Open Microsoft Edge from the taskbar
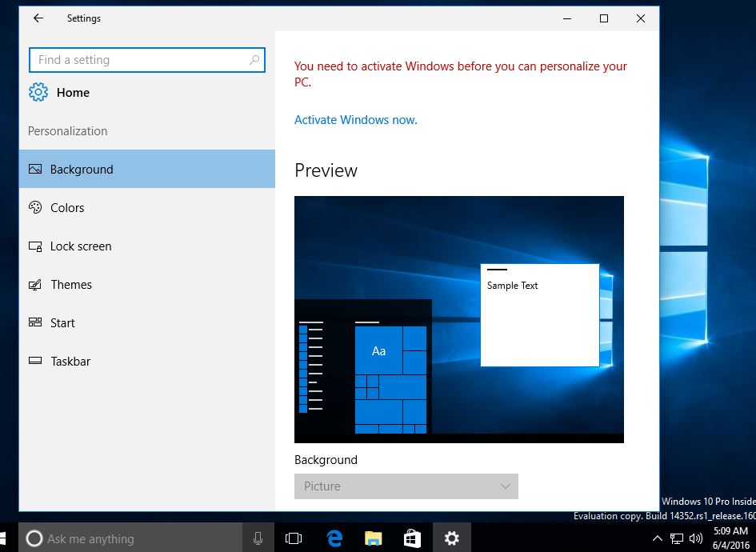The height and width of the screenshot is (552, 756). 334,538
